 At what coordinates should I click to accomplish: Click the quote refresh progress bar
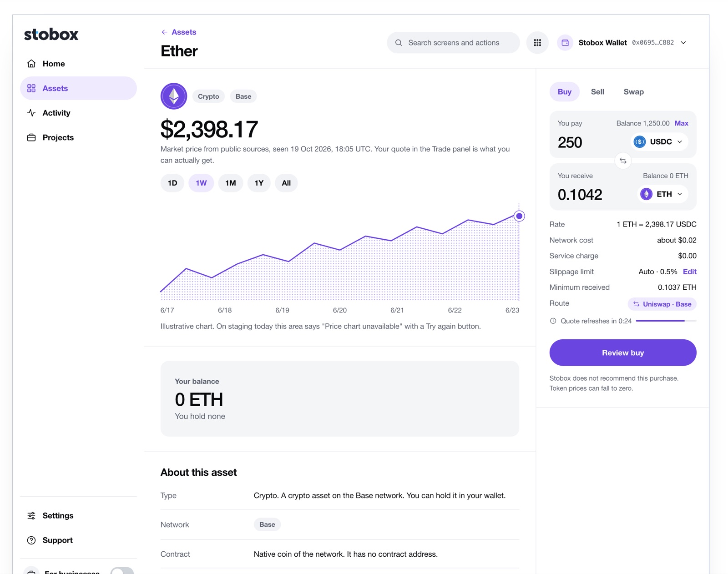(666, 321)
